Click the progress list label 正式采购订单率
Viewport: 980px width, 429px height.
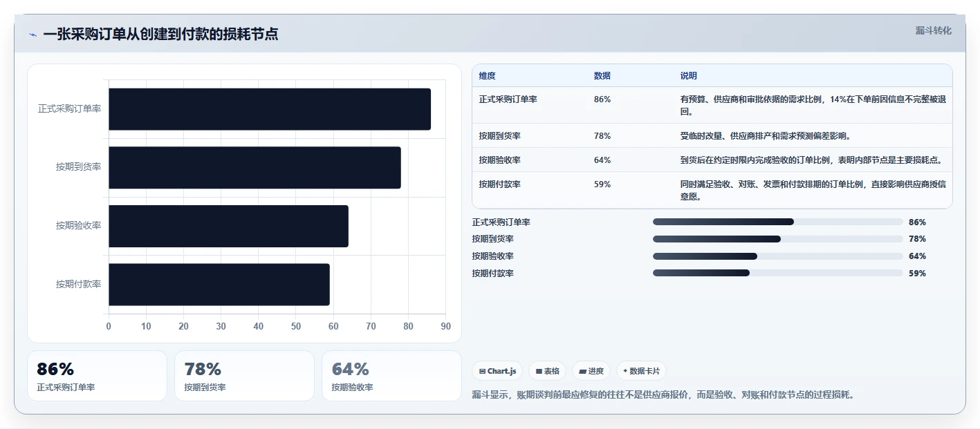(501, 222)
